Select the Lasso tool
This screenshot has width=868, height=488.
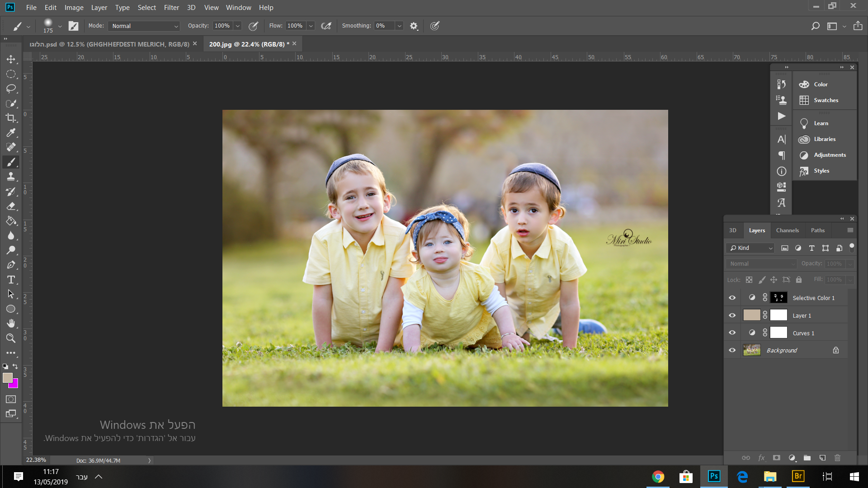[x=11, y=89]
